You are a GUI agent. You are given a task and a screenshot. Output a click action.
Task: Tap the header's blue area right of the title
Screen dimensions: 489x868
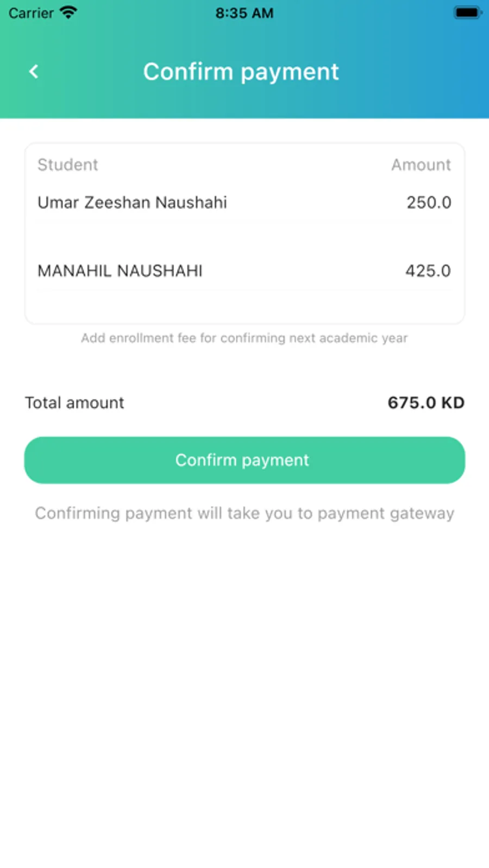(424, 72)
